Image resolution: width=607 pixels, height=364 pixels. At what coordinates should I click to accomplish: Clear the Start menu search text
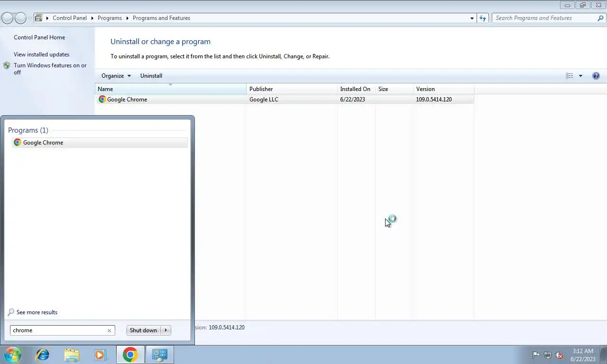pos(109,330)
